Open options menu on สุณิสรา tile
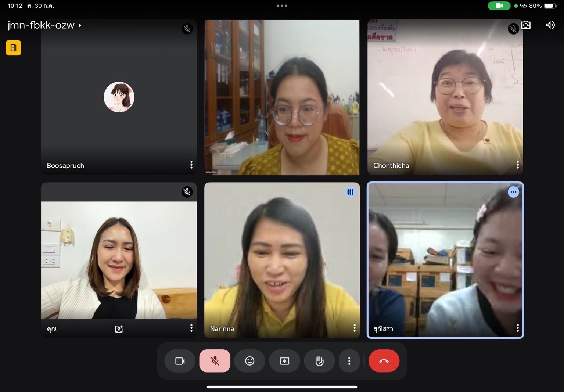 coord(518,328)
